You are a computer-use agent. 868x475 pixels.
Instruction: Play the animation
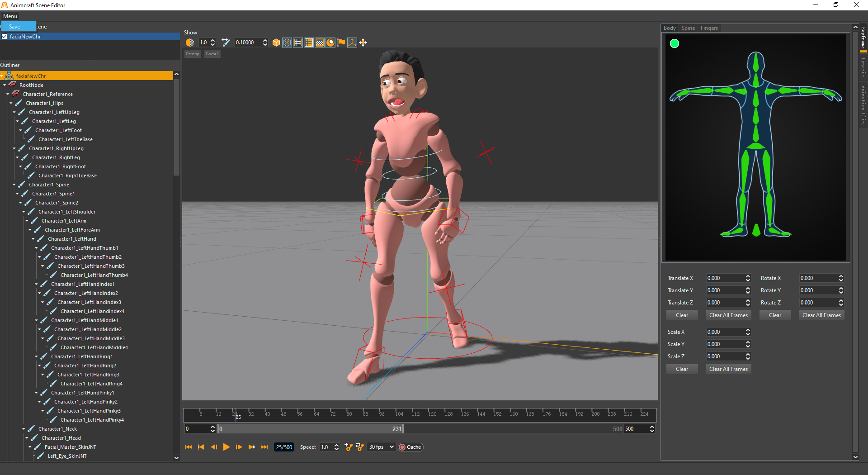(x=226, y=447)
